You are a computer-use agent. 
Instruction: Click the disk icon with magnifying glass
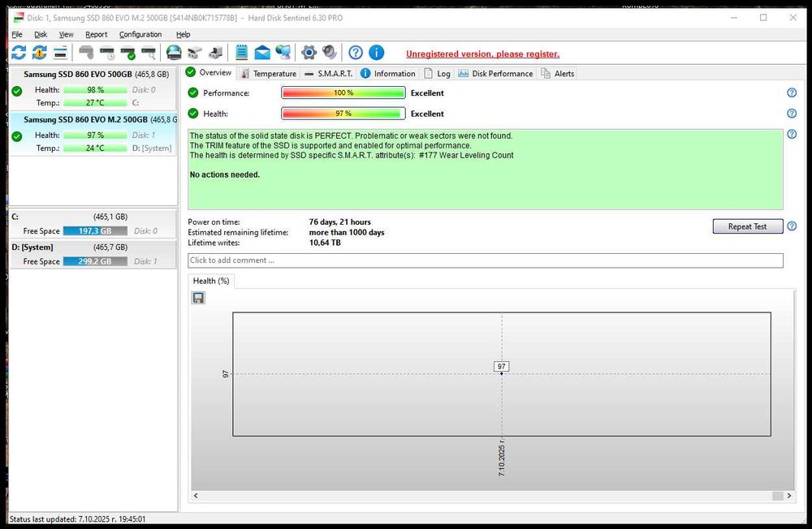149,52
